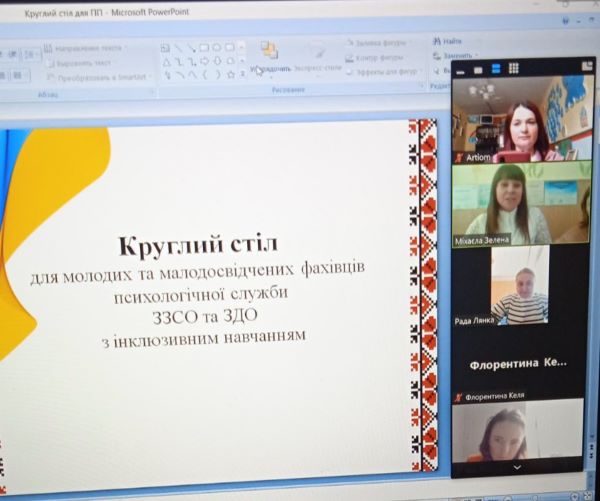Click Convert to SmartArt button
The height and width of the screenshot is (501, 600).
pos(96,76)
